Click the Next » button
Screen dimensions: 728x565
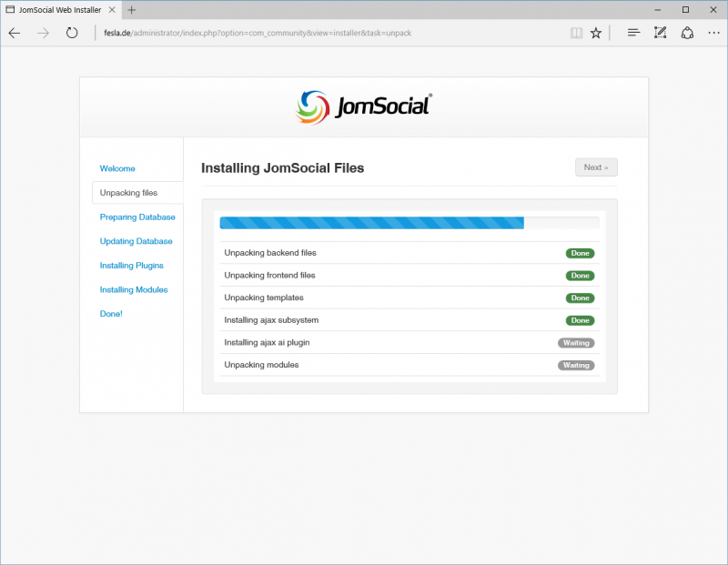click(596, 167)
